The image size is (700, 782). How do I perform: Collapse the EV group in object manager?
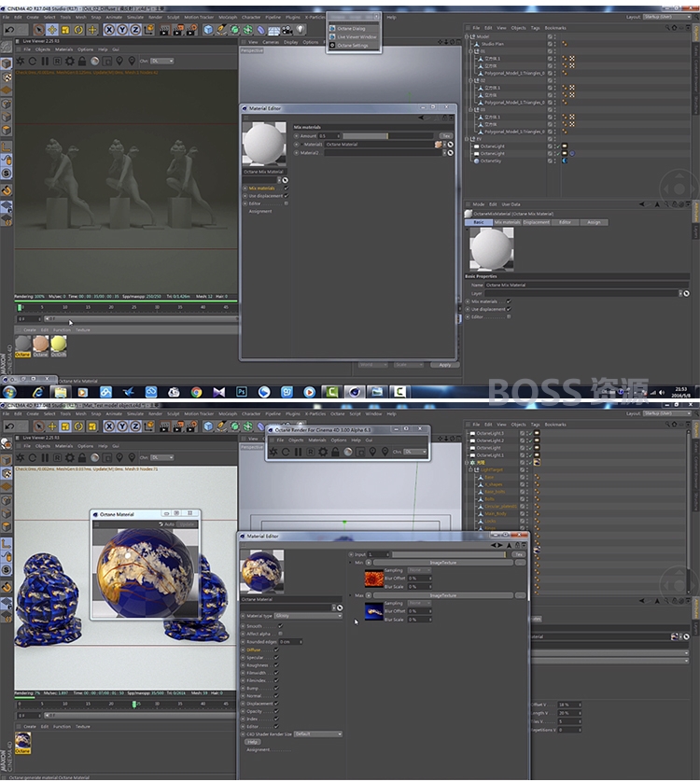pyautogui.click(x=467, y=139)
